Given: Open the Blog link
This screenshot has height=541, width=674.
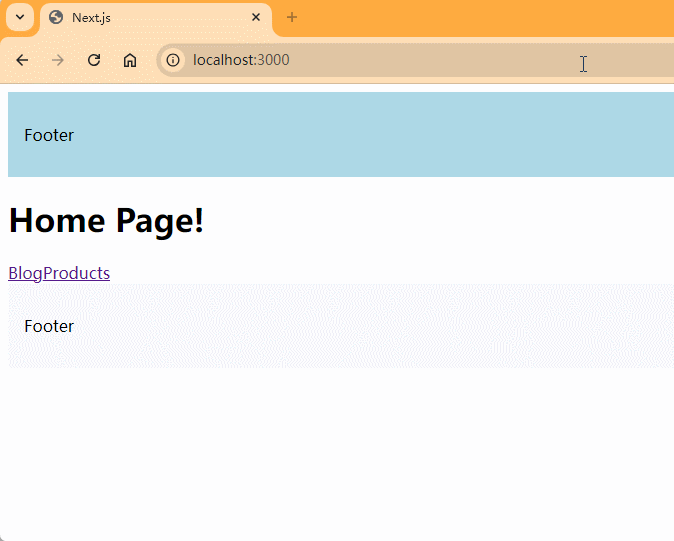Looking at the screenshot, I should 25,273.
